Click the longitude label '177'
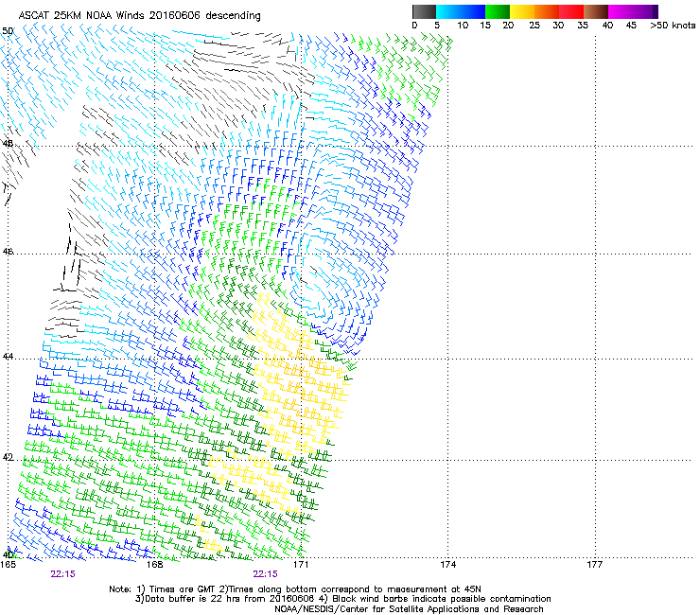The height and width of the screenshot is (615, 700). pos(595,565)
